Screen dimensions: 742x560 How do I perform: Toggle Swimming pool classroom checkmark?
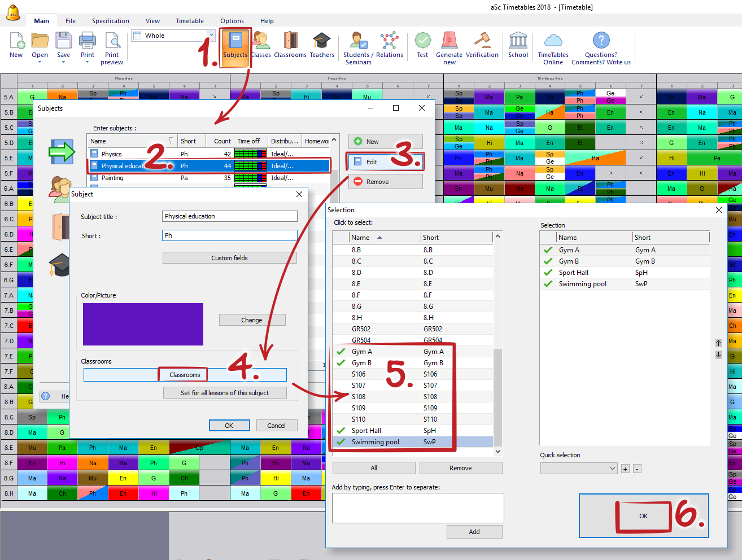click(341, 442)
